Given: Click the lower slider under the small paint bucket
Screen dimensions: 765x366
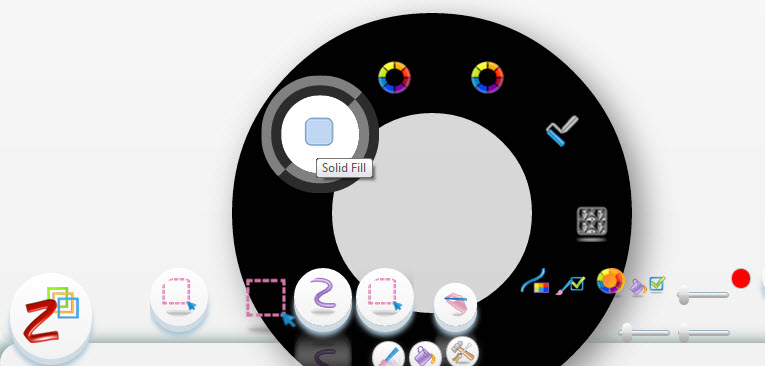Looking at the screenshot, I should [644, 332].
